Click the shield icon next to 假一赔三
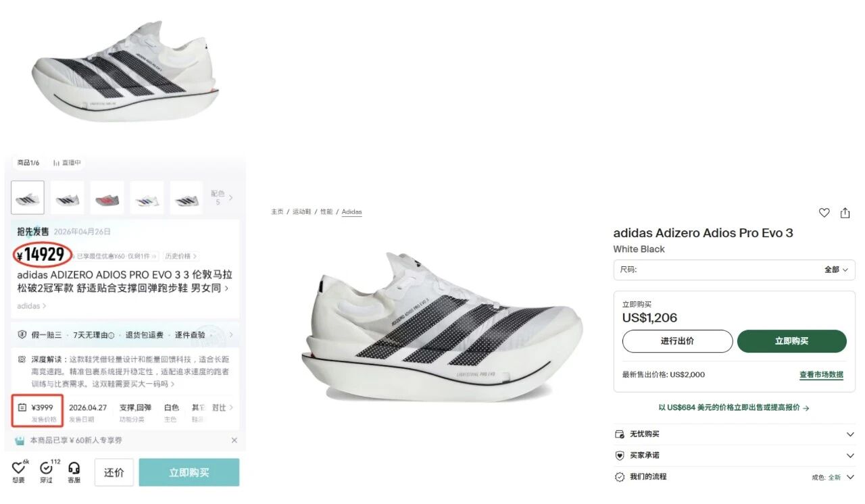Image resolution: width=865 pixels, height=504 pixels. point(22,335)
